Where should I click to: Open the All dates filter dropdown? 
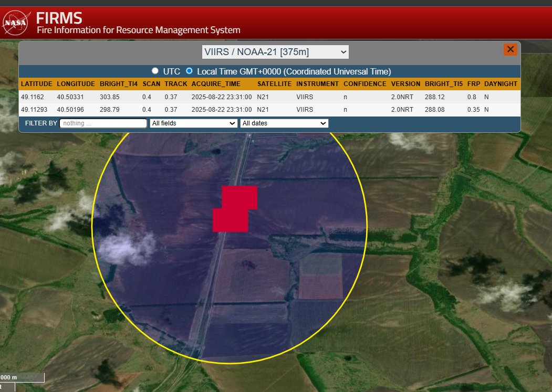pyautogui.click(x=284, y=123)
